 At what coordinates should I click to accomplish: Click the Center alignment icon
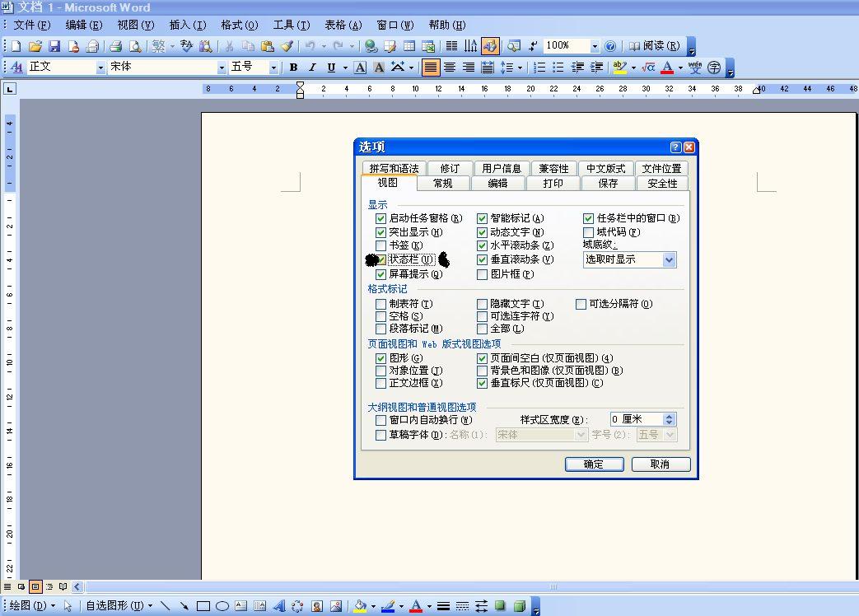pos(450,68)
